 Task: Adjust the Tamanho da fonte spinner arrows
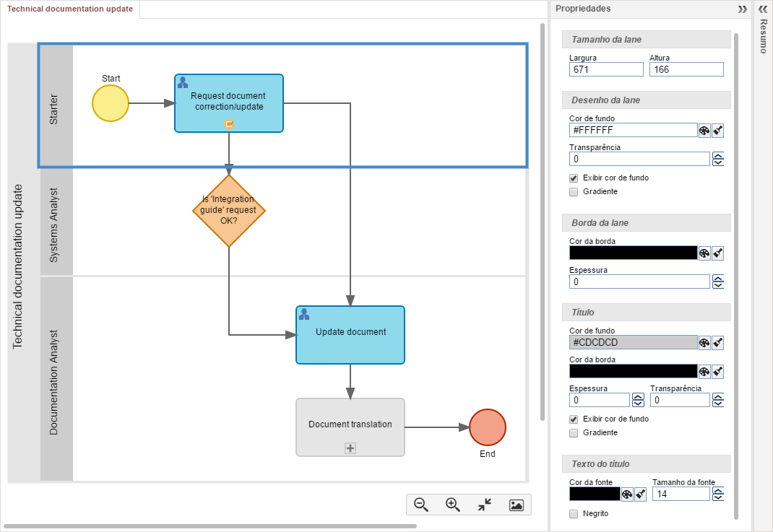point(718,494)
